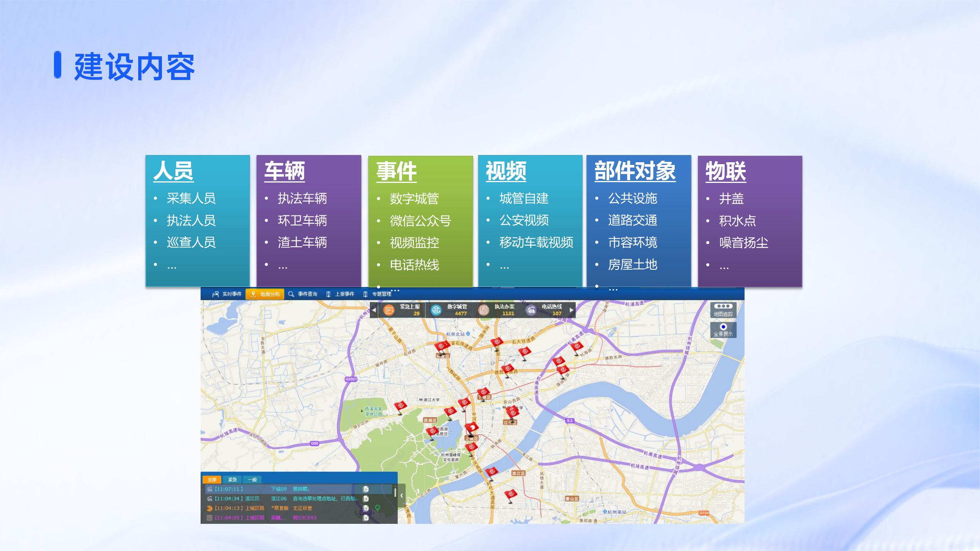
Task: Select the 一般 filter tab
Action: [x=252, y=479]
